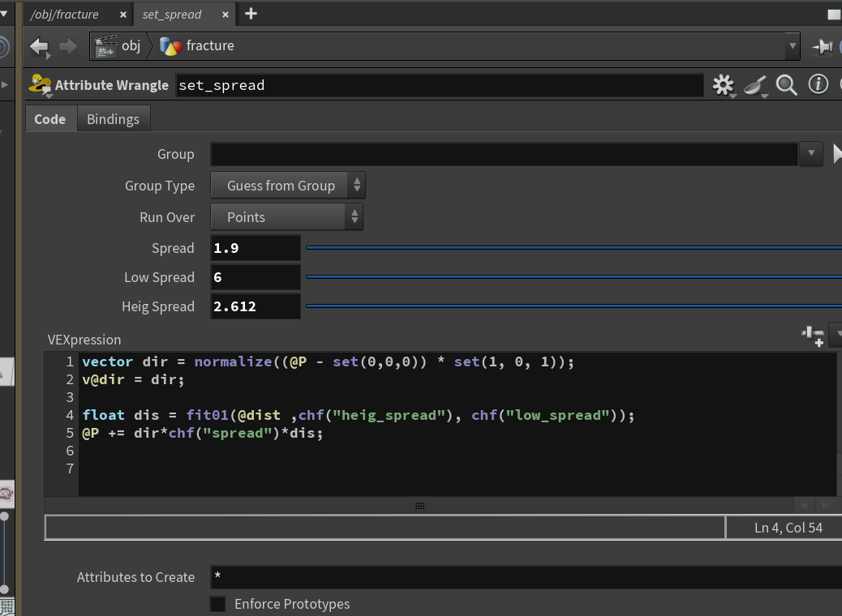Click the create spare parameters icon
This screenshot has width=842, height=616.
[x=813, y=336]
